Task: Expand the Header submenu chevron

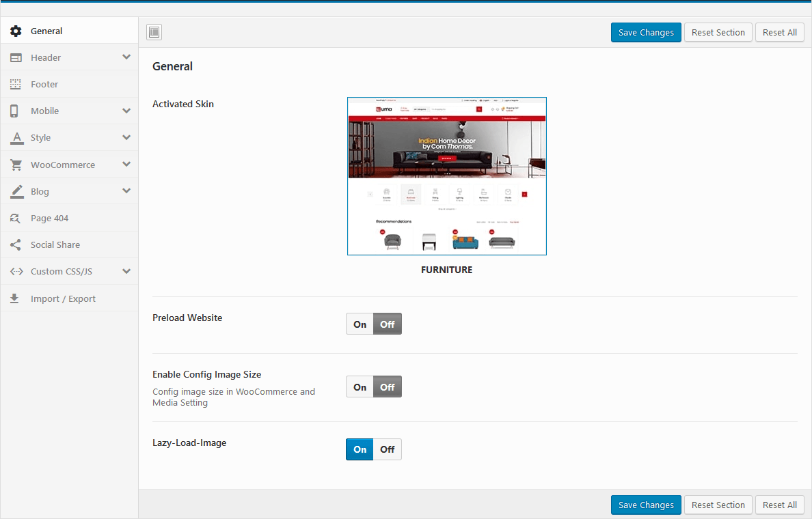Action: tap(126, 57)
